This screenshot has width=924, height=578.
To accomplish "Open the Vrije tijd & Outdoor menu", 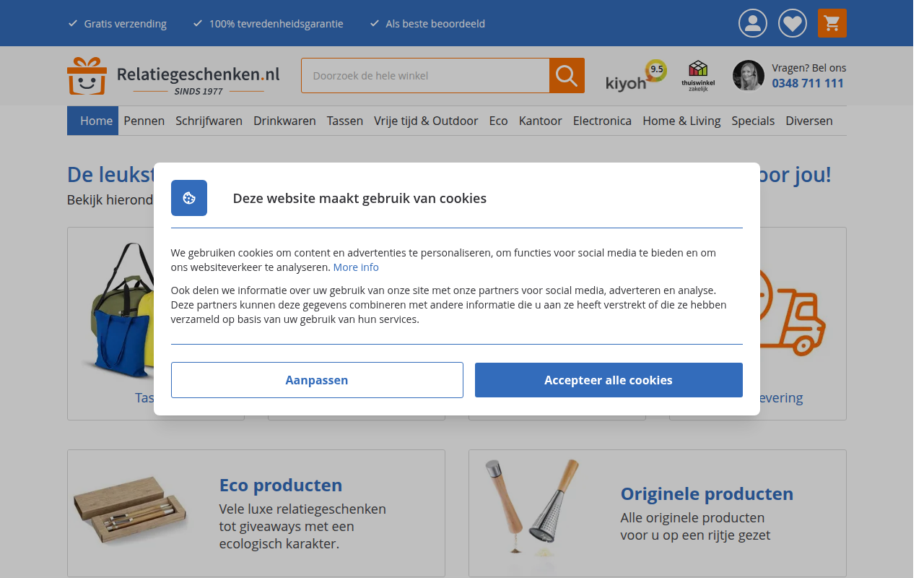I will (426, 121).
